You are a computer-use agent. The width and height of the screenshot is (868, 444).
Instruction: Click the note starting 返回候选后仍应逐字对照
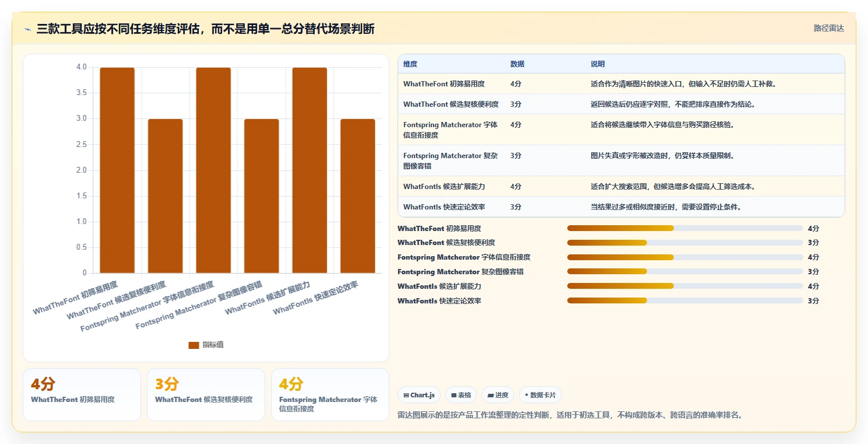click(673, 104)
